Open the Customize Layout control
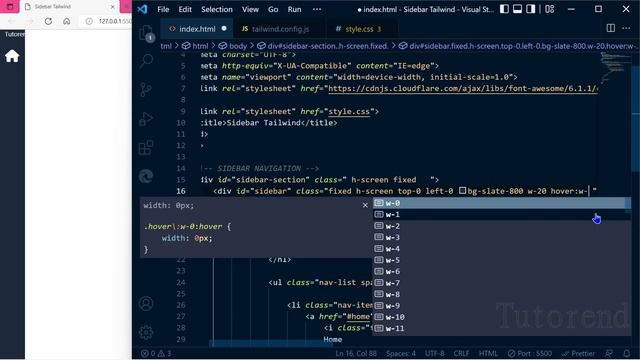The height and width of the screenshot is (360, 640). pyautogui.click(x=549, y=9)
